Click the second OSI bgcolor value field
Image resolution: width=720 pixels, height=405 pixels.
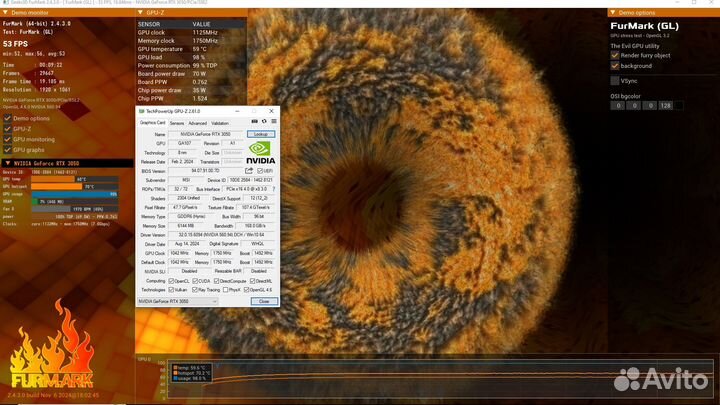coord(634,106)
